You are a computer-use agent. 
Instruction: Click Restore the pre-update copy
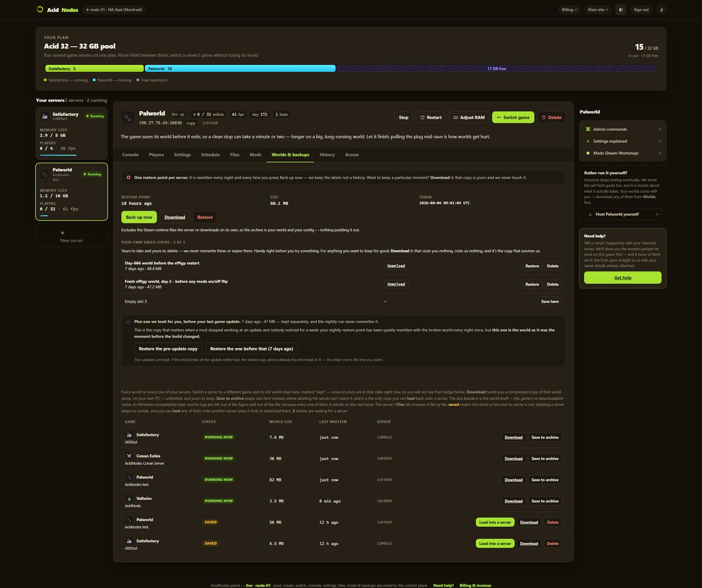pyautogui.click(x=168, y=349)
